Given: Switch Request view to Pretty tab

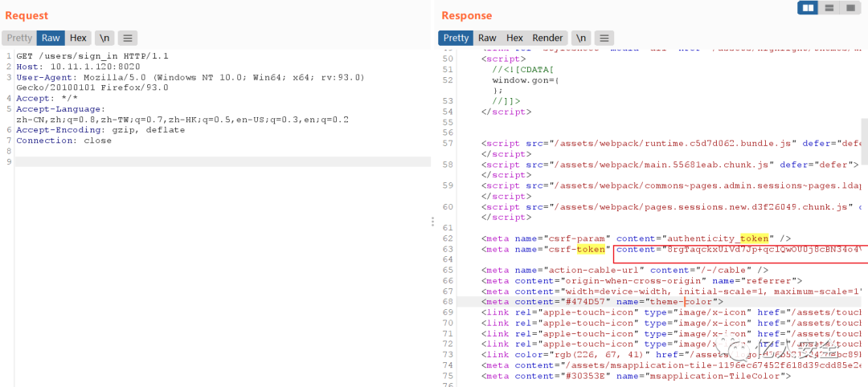Looking at the screenshot, I should click(19, 39).
